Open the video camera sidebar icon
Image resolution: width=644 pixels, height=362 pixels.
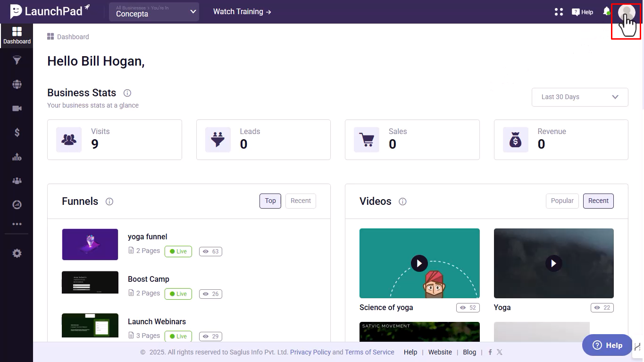tap(17, 109)
